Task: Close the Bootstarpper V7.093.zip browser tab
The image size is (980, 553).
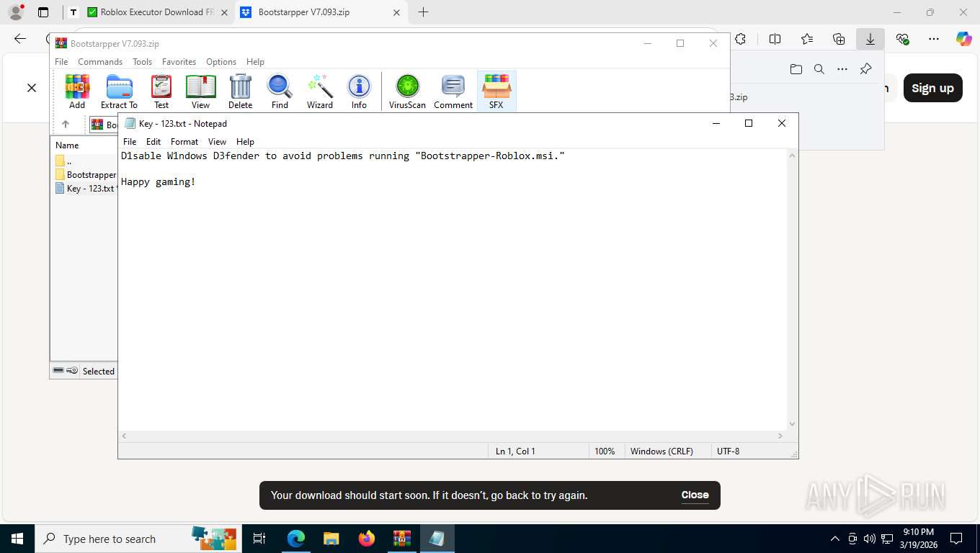Action: [396, 12]
